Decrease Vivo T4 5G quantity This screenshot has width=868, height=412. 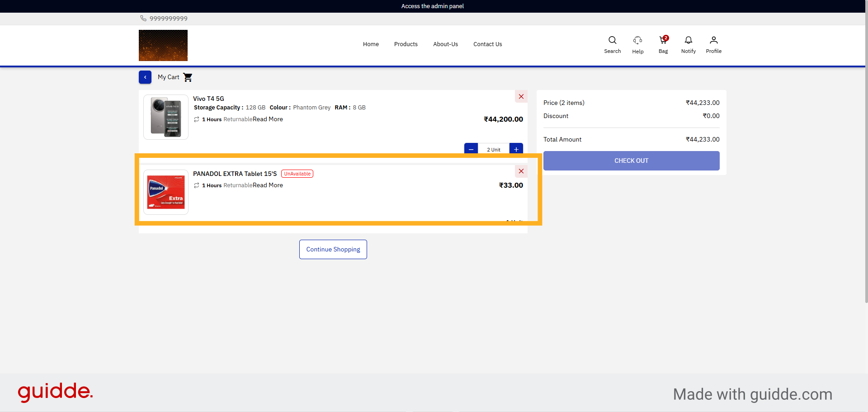click(471, 149)
